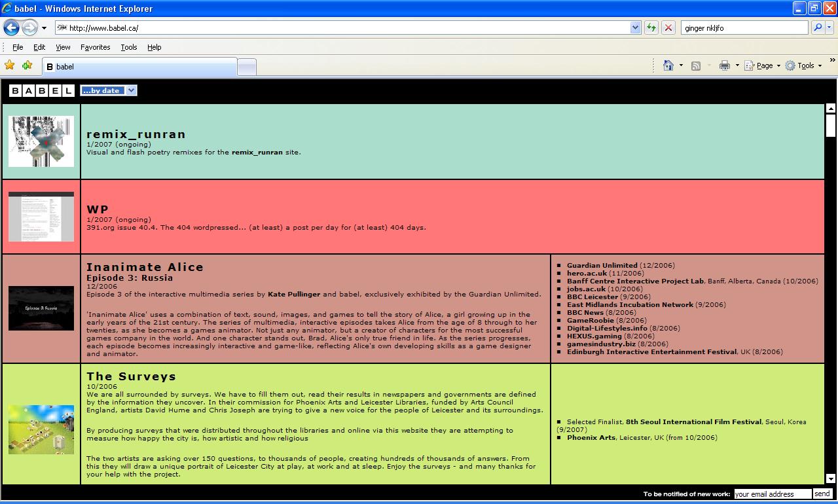Click the send button

(x=822, y=494)
